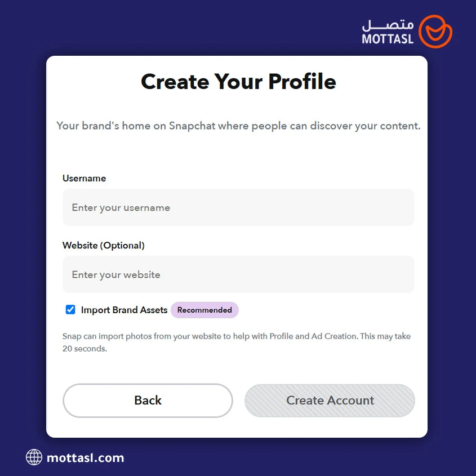The width and height of the screenshot is (476, 476).
Task: Focus the Enter your username field
Action: [238, 208]
